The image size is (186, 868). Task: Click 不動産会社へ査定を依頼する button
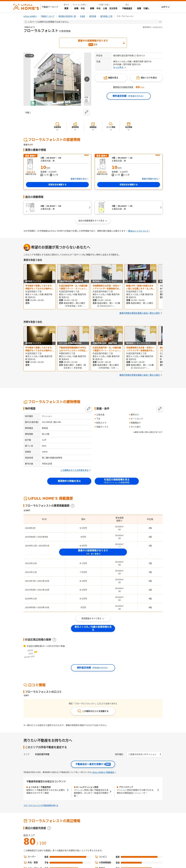[x=93, y=764]
